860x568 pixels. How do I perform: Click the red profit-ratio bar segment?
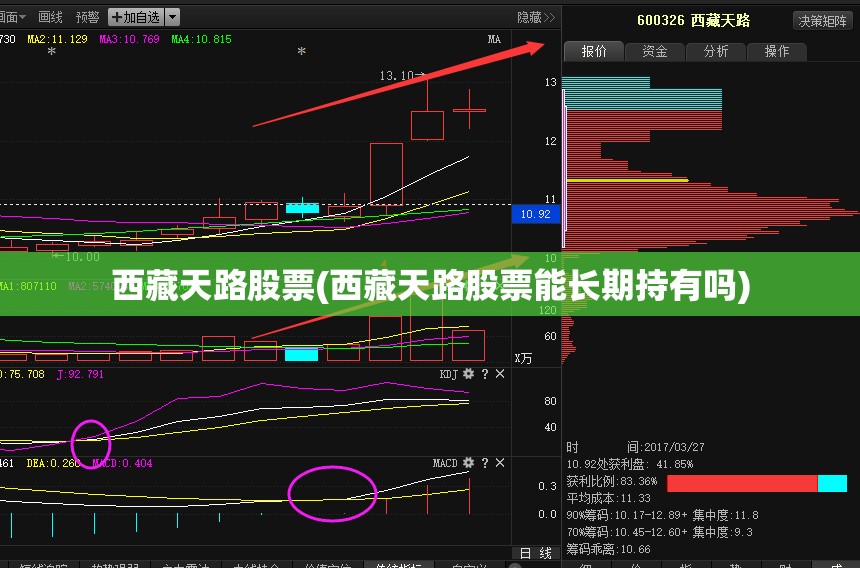[742, 484]
